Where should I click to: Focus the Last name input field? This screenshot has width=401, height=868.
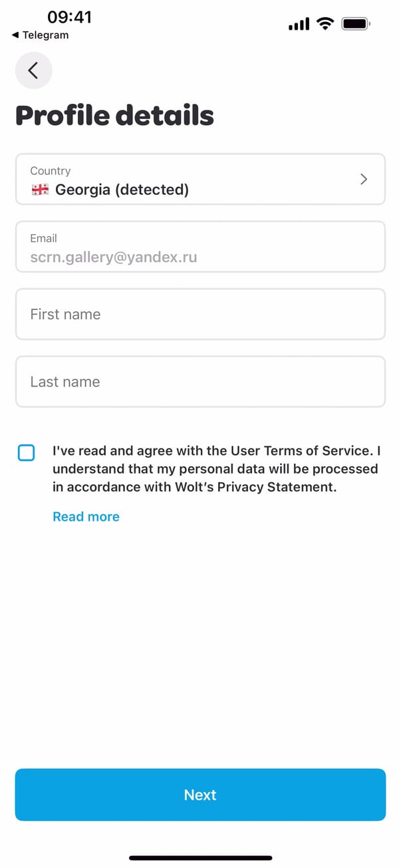click(x=200, y=382)
